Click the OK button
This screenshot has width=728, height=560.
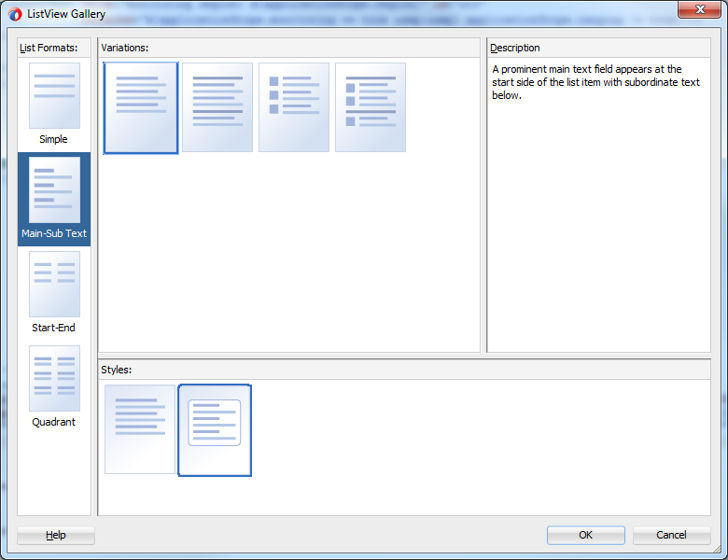585,535
